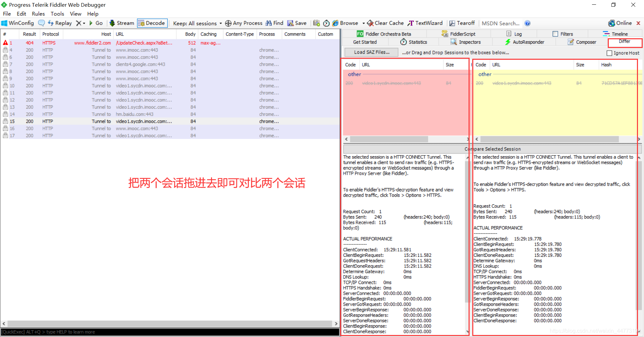Click the comment speech bubble icon
The width and height of the screenshot is (644, 337).
[41, 23]
